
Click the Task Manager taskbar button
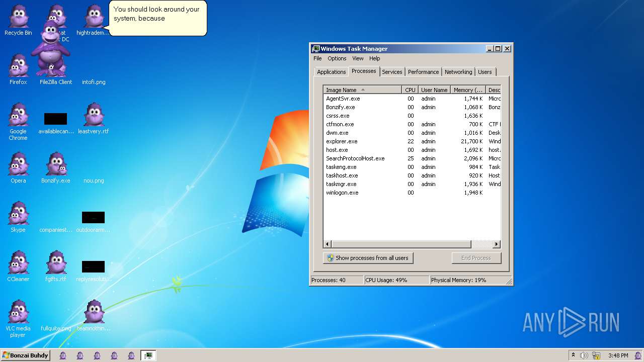(148, 355)
